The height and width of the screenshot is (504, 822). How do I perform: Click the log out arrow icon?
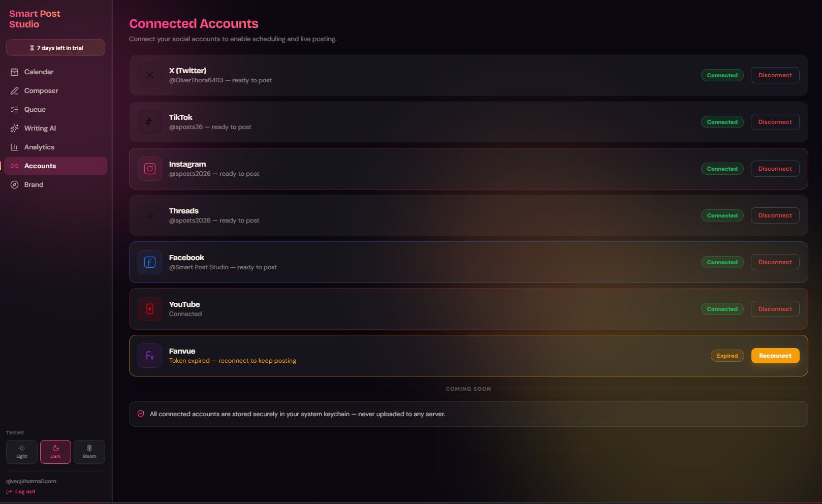(x=9, y=491)
